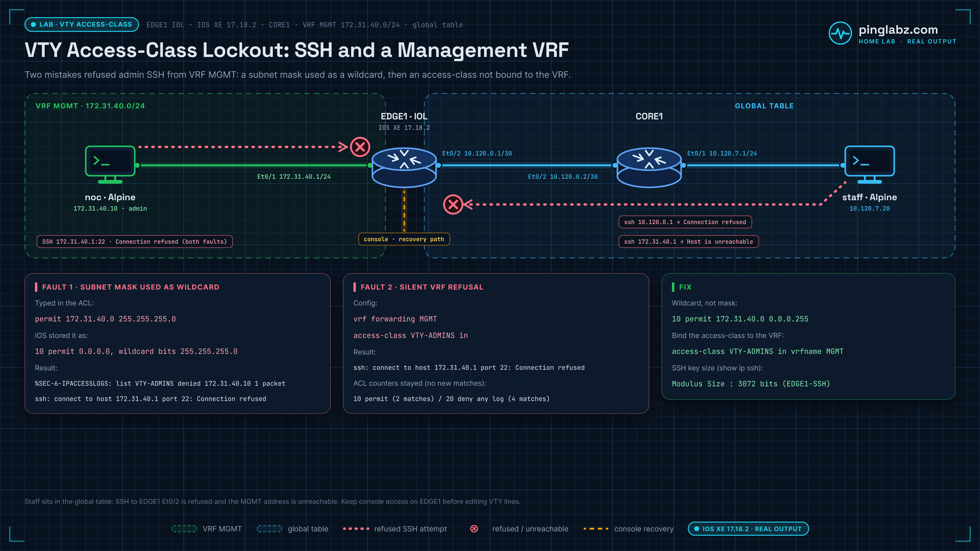This screenshot has height=551, width=980.
Task: Click the Et0/1 172.31.40.1/24 interface label
Action: tap(294, 176)
